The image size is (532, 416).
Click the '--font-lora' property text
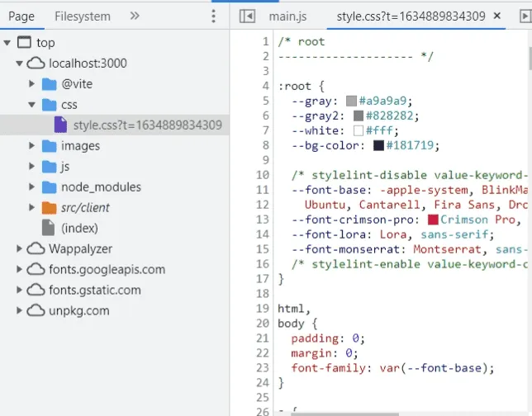point(329,234)
